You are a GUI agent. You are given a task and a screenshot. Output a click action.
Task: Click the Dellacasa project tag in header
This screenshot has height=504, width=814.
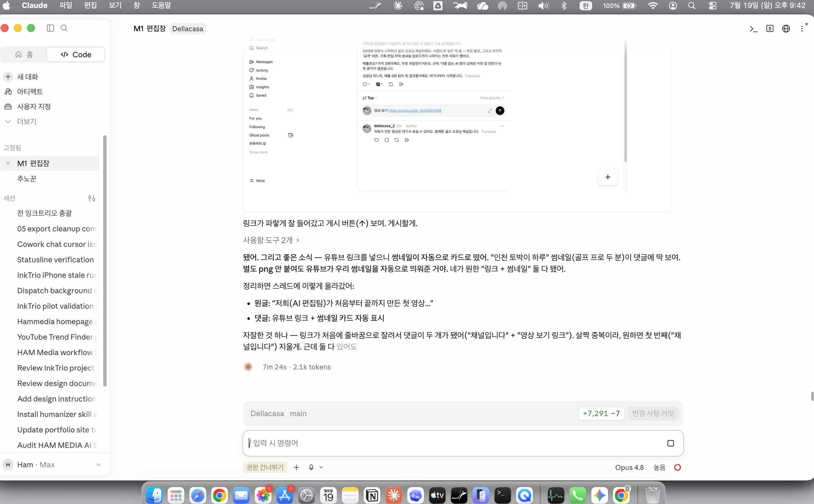click(187, 29)
